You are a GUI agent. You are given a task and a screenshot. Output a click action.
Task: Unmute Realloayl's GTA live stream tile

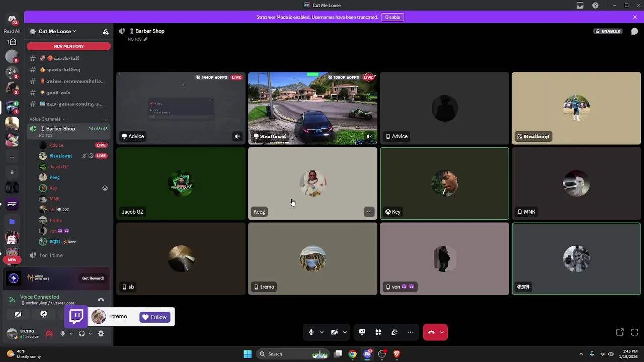coord(369,136)
